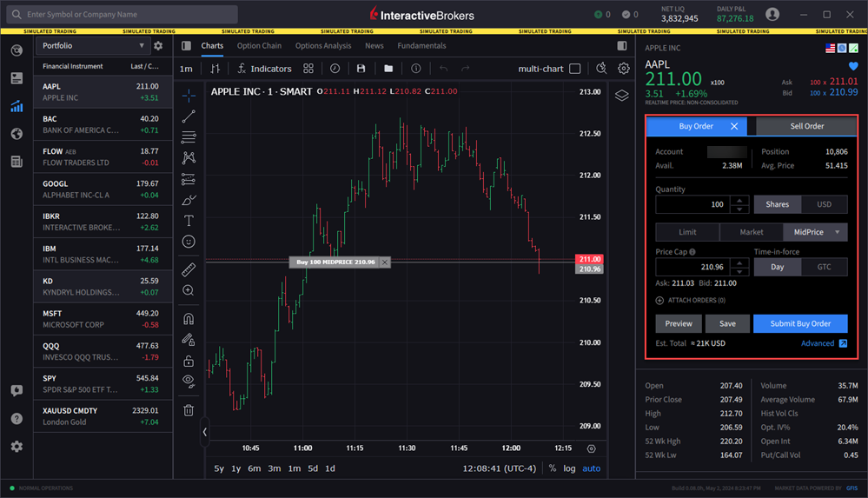868x498 pixels.
Task: Toggle auto scale on chart
Action: point(591,468)
